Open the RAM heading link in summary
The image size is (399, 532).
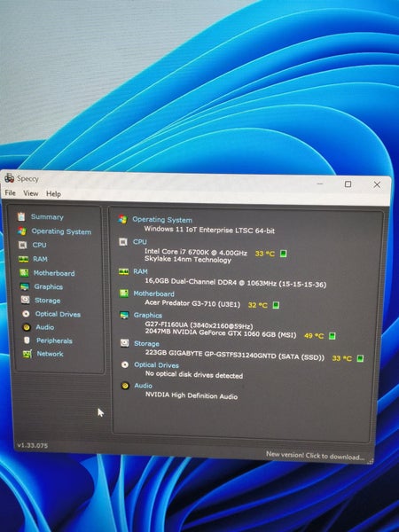[x=140, y=271]
